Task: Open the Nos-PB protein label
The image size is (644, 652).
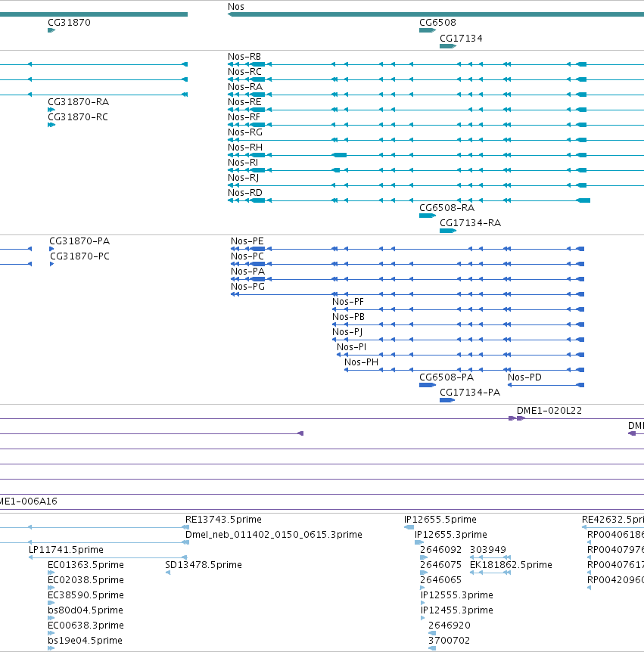Action: pos(348,317)
